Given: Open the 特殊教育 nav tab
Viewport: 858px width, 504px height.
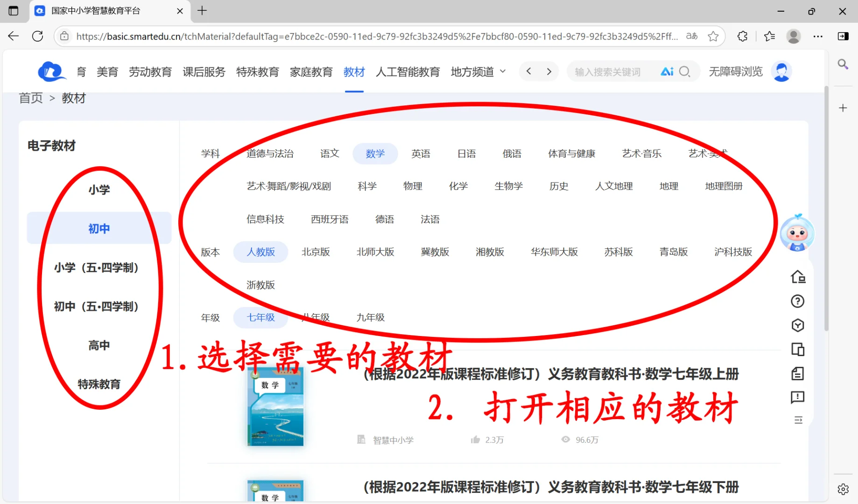Looking at the screenshot, I should [257, 72].
